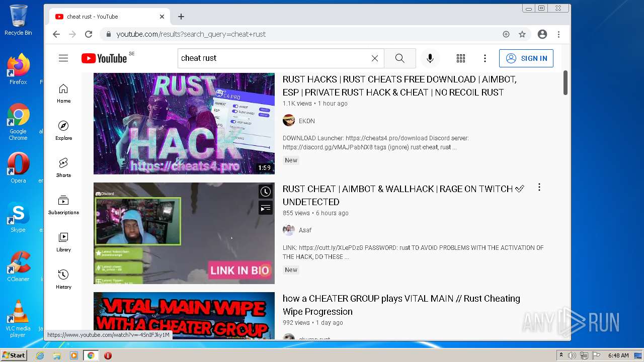The width and height of the screenshot is (644, 362).
Task: Click the Asaf channel avatar
Action: point(289,230)
